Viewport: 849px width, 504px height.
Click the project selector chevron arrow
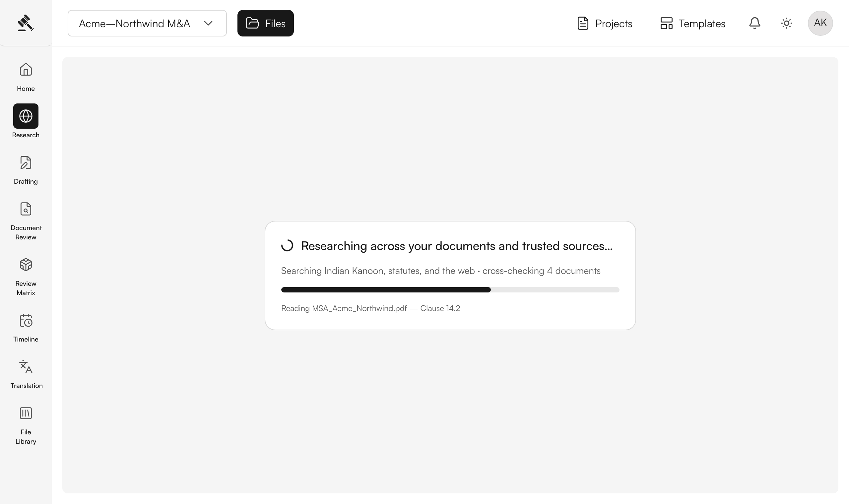(x=208, y=23)
